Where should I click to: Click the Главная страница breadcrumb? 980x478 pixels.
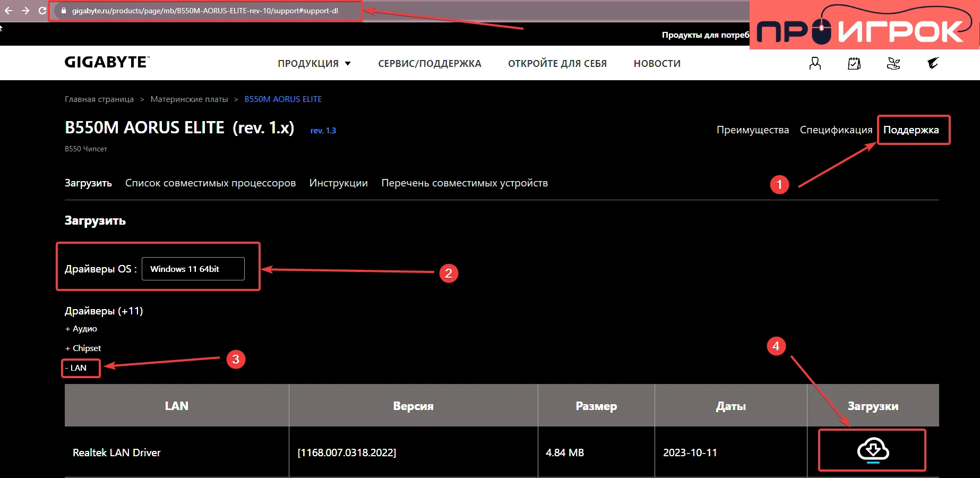pyautogui.click(x=99, y=99)
